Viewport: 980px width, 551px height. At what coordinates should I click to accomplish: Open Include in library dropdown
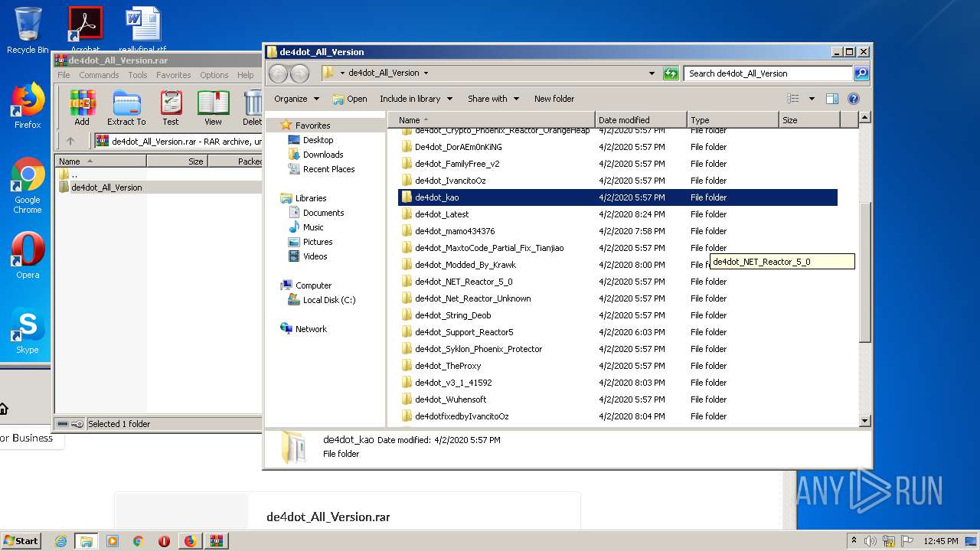[x=416, y=99]
